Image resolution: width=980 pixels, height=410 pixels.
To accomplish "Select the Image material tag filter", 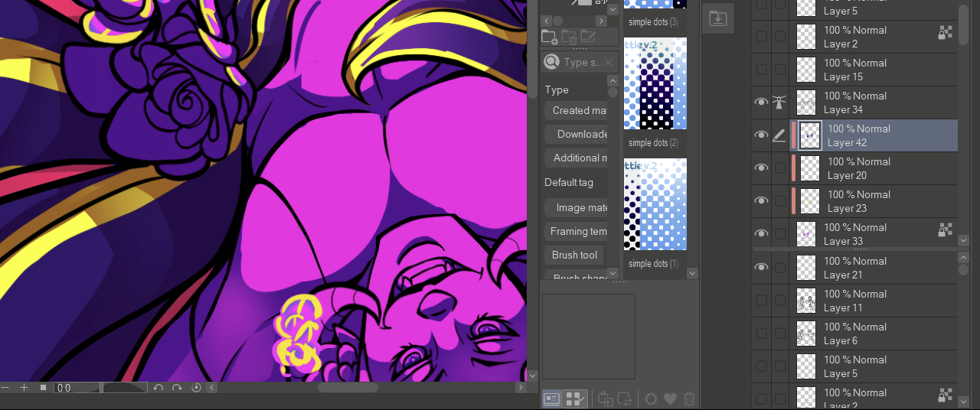I will [x=577, y=207].
